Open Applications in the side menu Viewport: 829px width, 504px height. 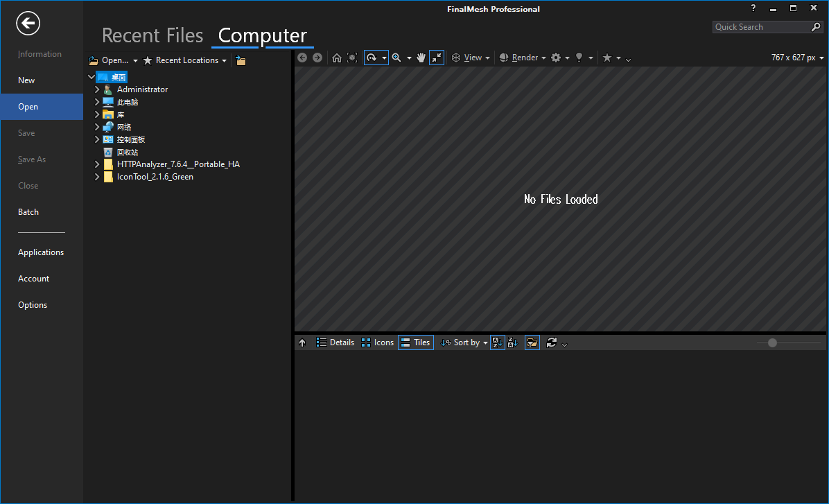pyautogui.click(x=41, y=252)
